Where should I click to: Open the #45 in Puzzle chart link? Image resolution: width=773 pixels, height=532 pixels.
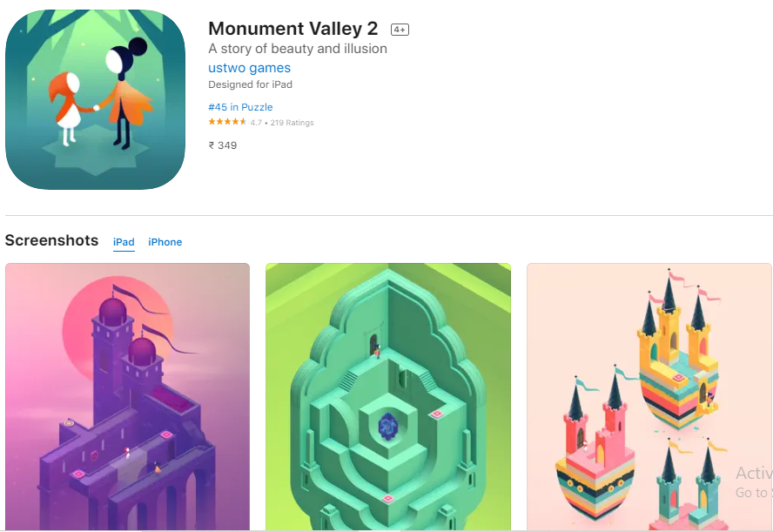(x=240, y=107)
